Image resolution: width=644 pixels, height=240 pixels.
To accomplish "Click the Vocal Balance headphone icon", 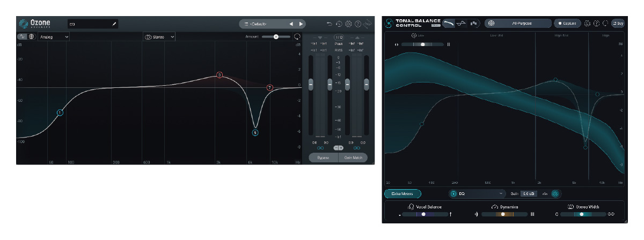I will pos(411,207).
